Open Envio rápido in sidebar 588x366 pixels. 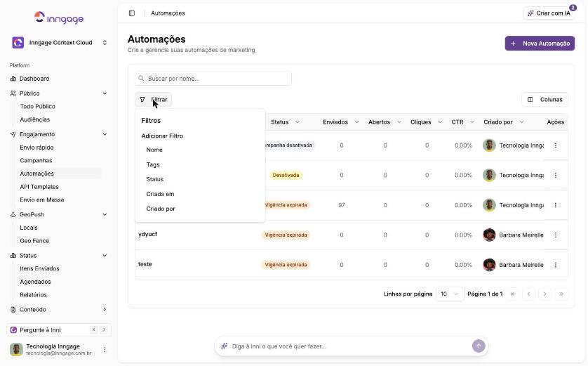[36, 147]
